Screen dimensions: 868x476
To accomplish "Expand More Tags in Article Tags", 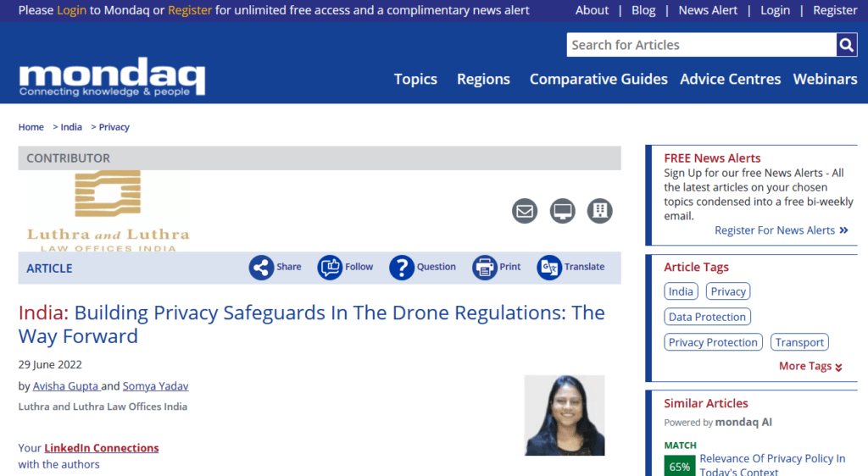I will coord(810,366).
